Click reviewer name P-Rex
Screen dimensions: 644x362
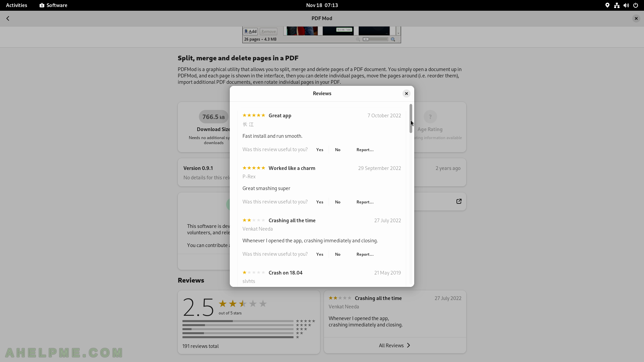coord(249,177)
